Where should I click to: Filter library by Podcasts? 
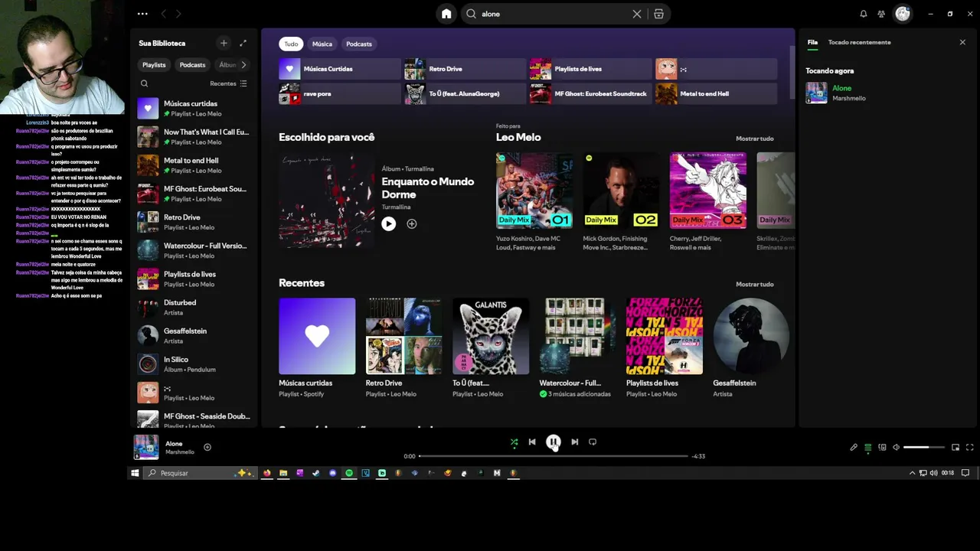point(192,65)
